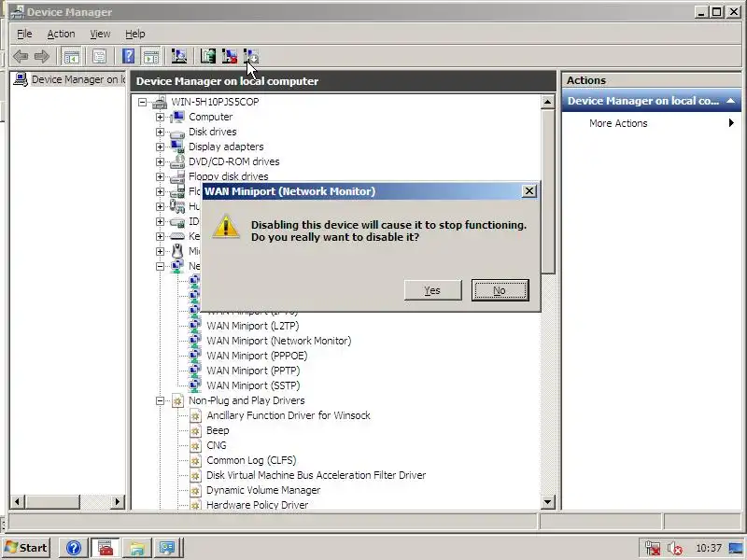
Task: Open the File menu
Action: point(24,34)
